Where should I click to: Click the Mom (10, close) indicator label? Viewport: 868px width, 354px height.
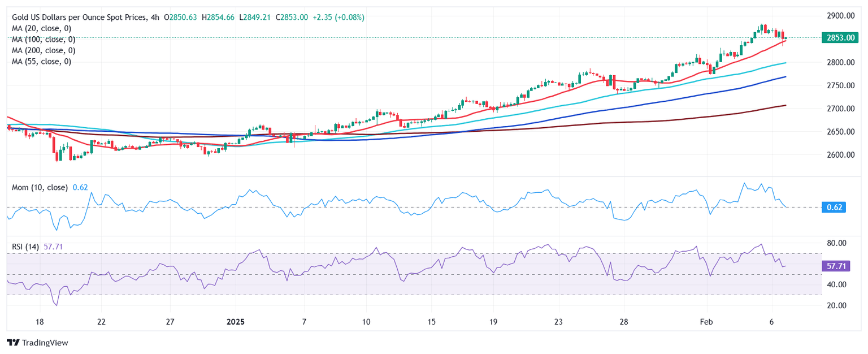tap(40, 187)
